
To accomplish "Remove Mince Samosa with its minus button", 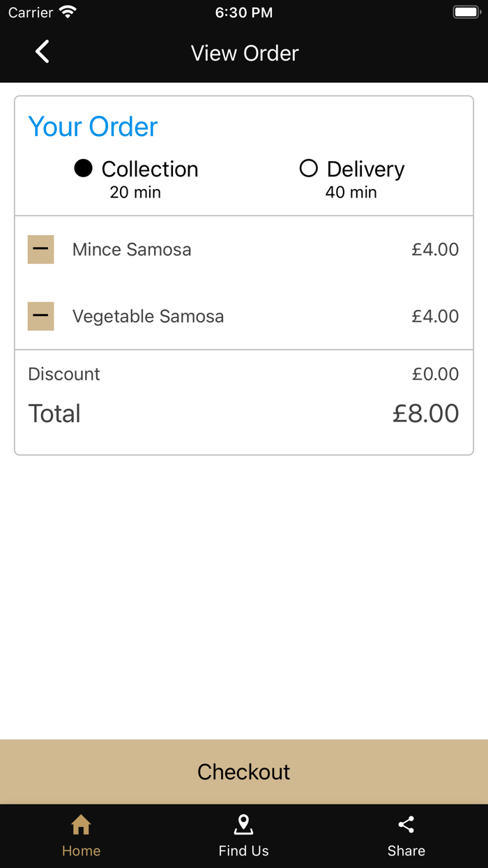I will click(41, 250).
